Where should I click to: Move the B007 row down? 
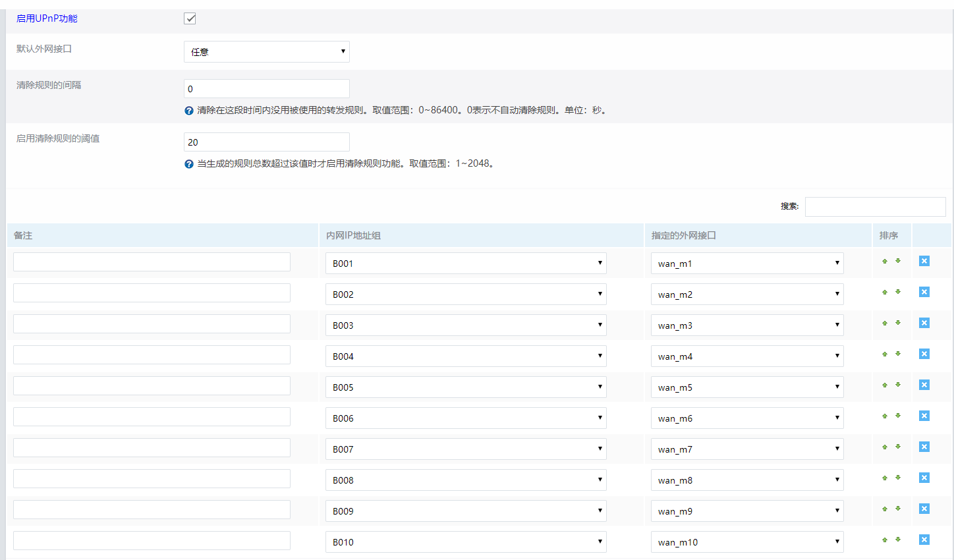(897, 447)
